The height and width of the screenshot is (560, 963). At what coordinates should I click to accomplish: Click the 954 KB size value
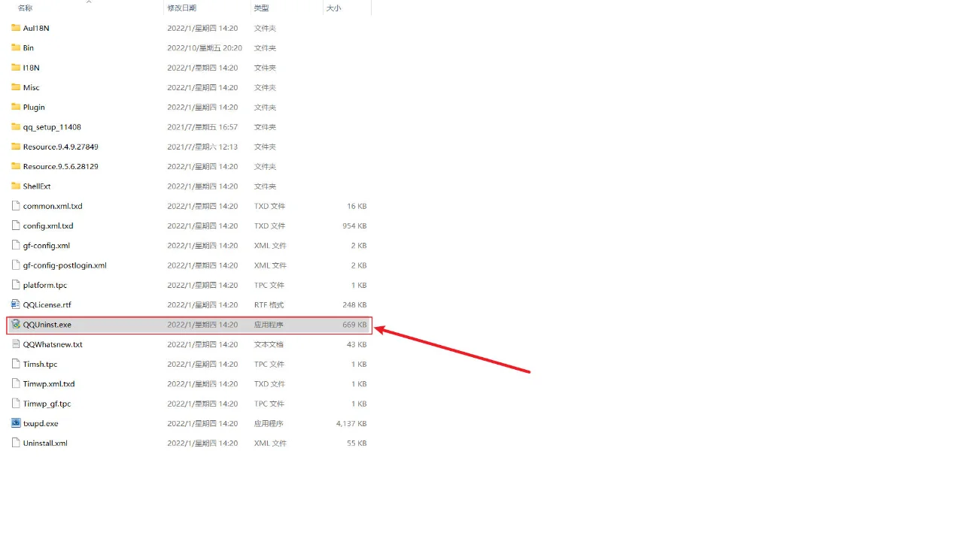(x=354, y=226)
